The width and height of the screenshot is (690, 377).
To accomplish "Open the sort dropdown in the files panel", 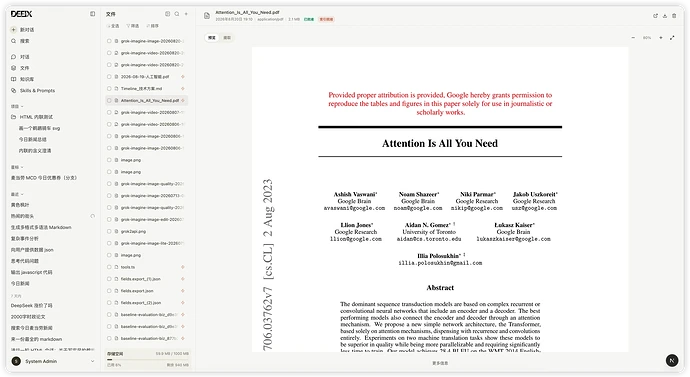I will point(153,26).
